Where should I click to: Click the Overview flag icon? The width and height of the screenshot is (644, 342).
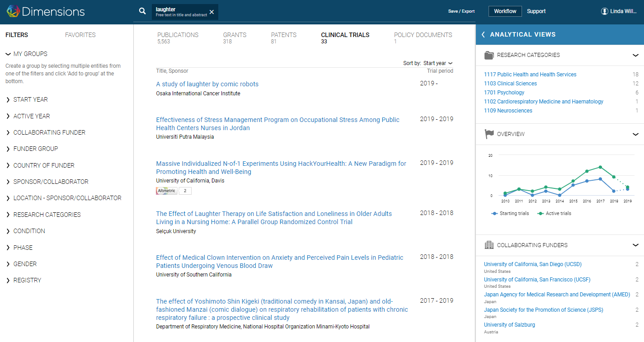pos(489,134)
